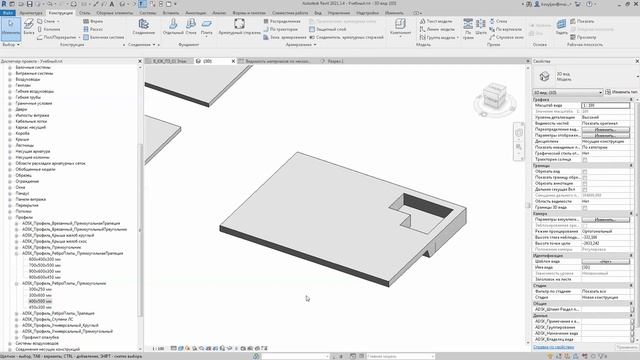Screen dimensions: 640x360
Task: Select the По вертикали opening tool
Action: tap(505, 29)
